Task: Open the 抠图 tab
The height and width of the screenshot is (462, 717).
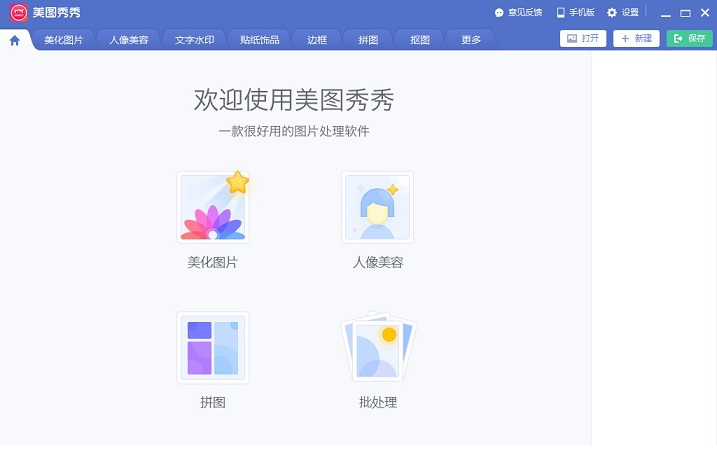Action: click(x=420, y=40)
